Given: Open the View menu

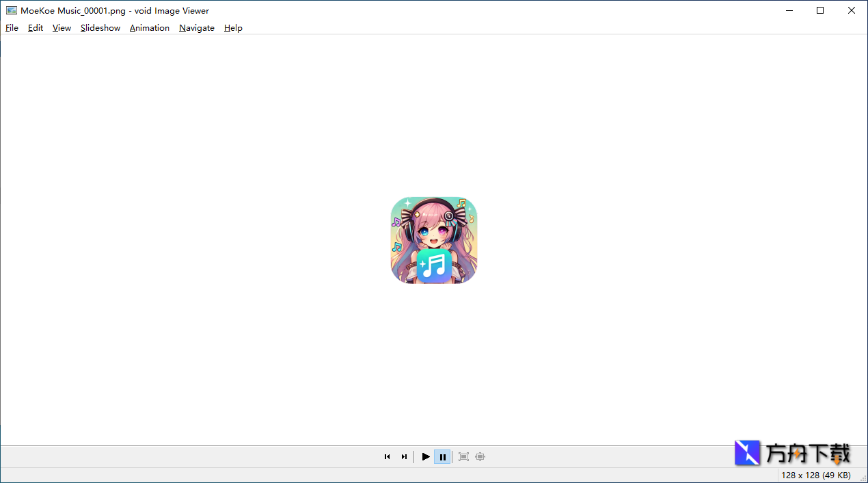Looking at the screenshot, I should (x=62, y=27).
